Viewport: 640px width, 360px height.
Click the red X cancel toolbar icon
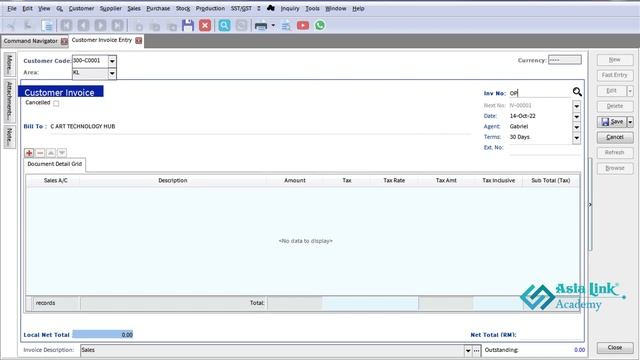(205, 25)
